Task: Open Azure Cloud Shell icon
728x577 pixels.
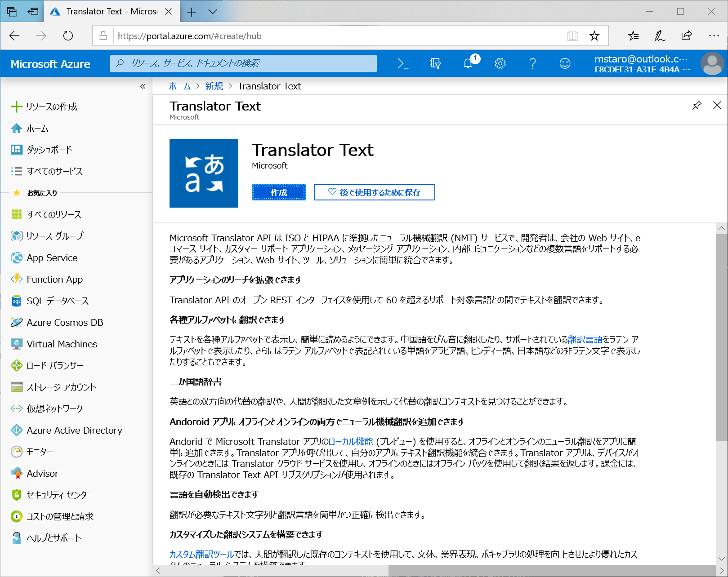Action: (403, 64)
